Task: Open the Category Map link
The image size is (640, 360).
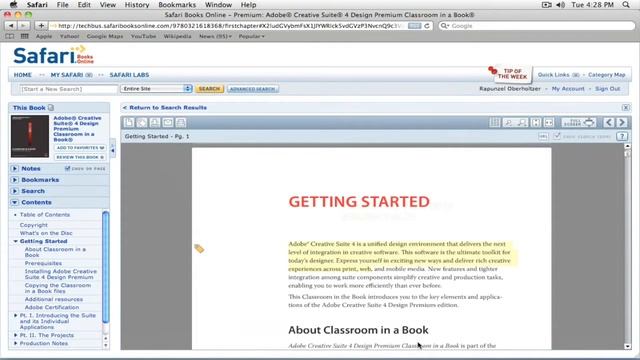Action: 607,75
